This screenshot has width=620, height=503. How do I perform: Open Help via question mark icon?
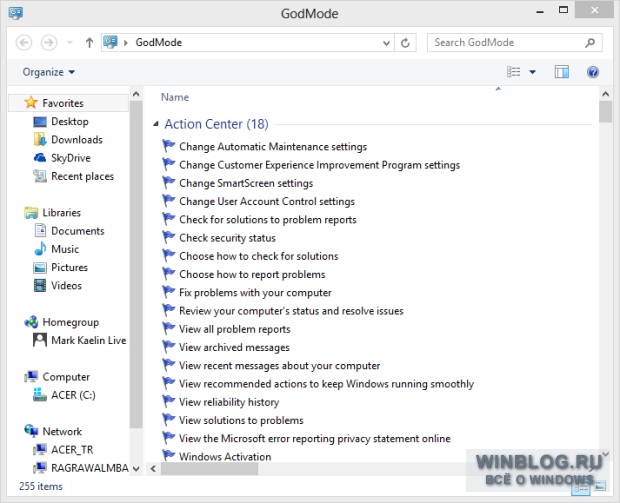(593, 72)
